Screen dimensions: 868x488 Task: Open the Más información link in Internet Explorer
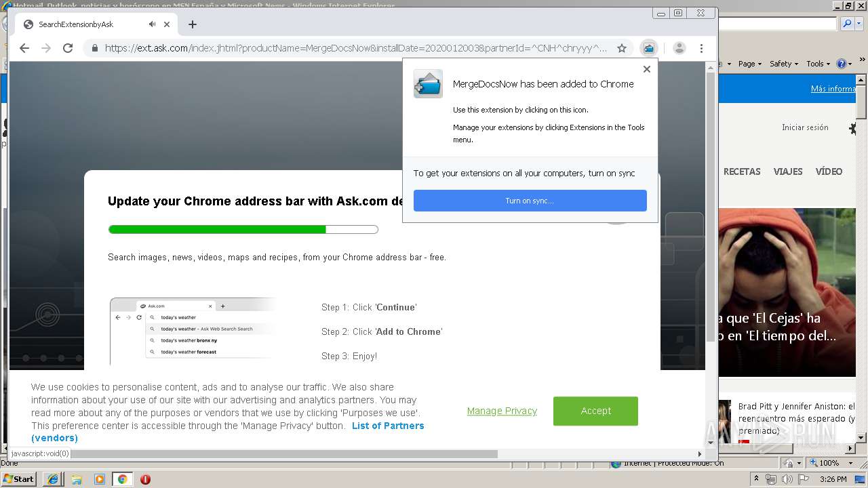833,89
